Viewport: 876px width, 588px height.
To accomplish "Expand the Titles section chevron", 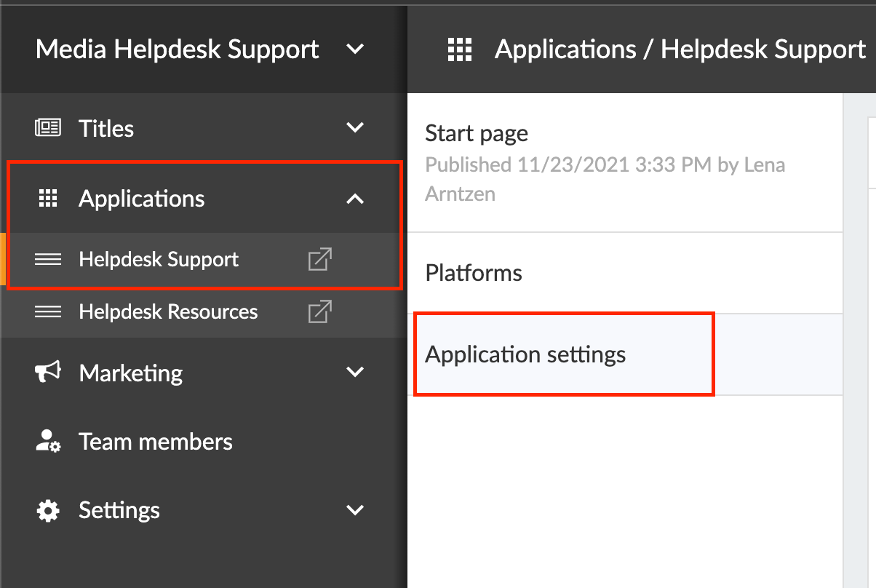I will point(355,128).
